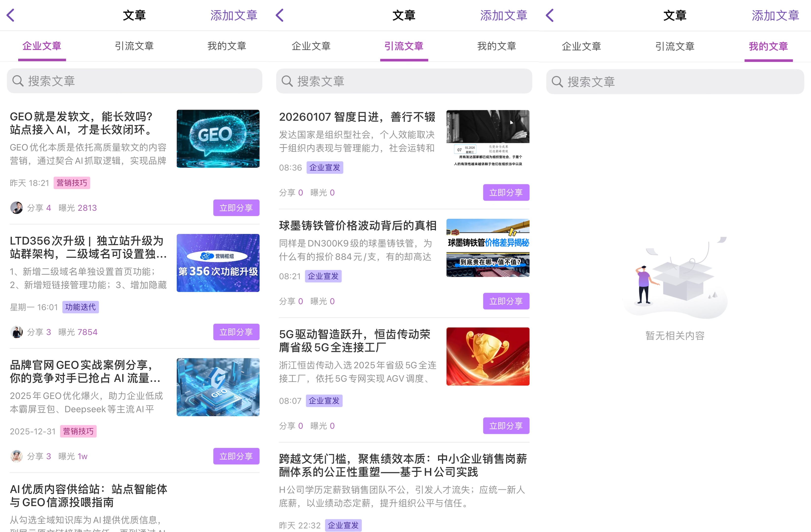
Task: Click author avatar beside 分享 4
Action: tap(16, 208)
